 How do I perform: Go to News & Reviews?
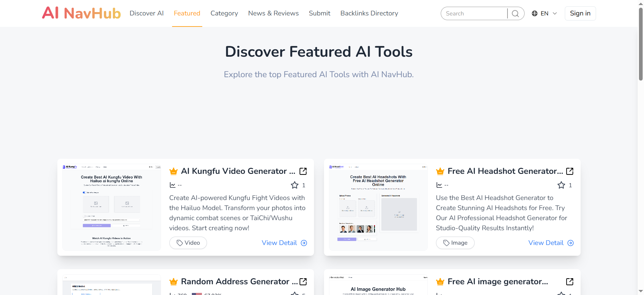point(273,13)
